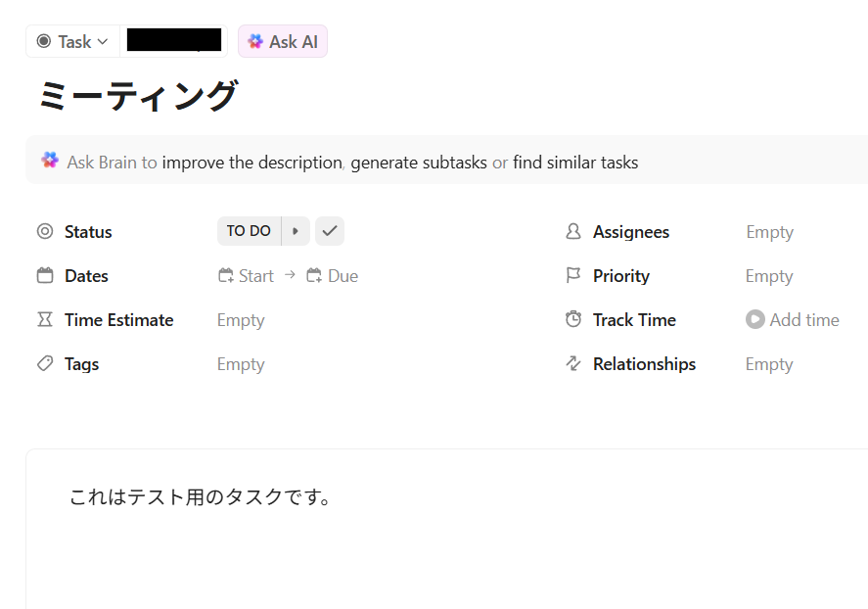868x609 pixels.
Task: Click the Add time play icon
Action: coord(754,319)
